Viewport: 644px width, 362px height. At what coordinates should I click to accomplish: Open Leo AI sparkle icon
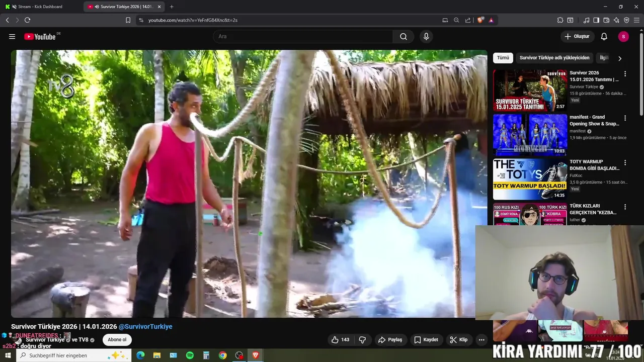(616, 20)
